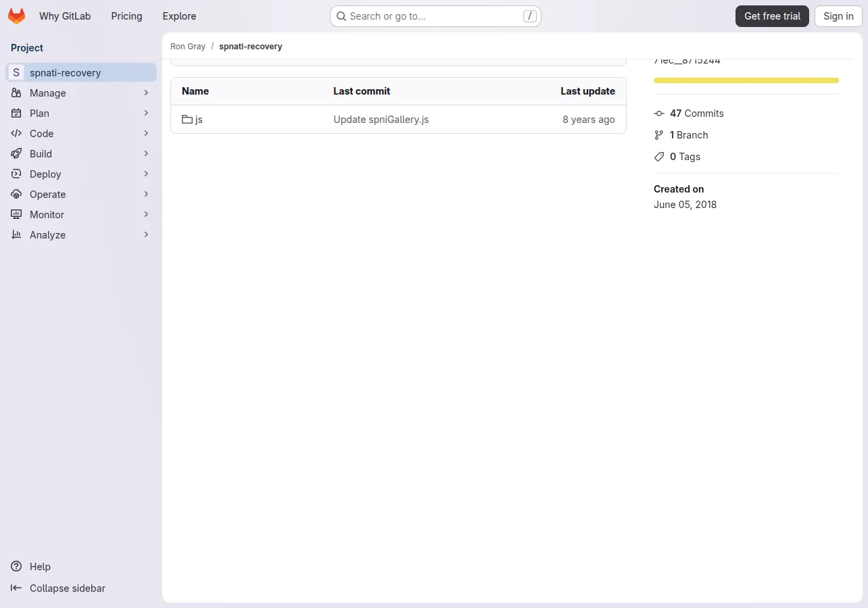Expand the Operate menu chevron
Viewport: 868px width, 608px height.
[146, 195]
